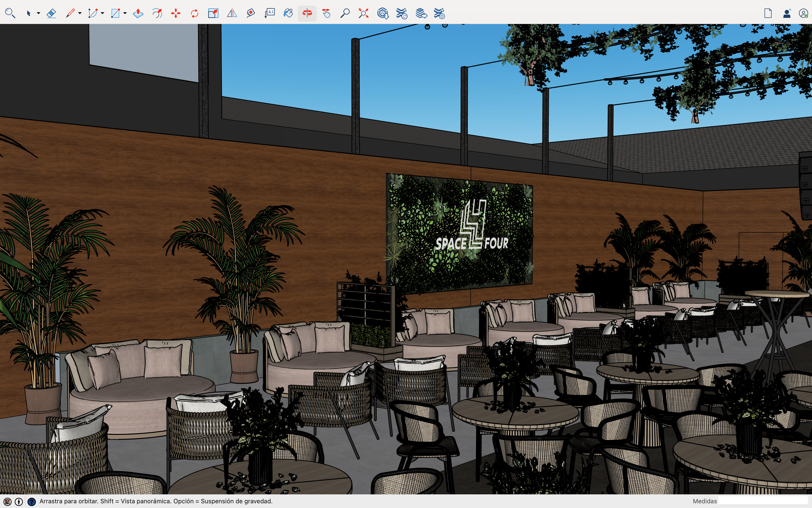Viewport: 812px width, 508px height.
Task: Click the layers export arrow icon
Action: 421,13
